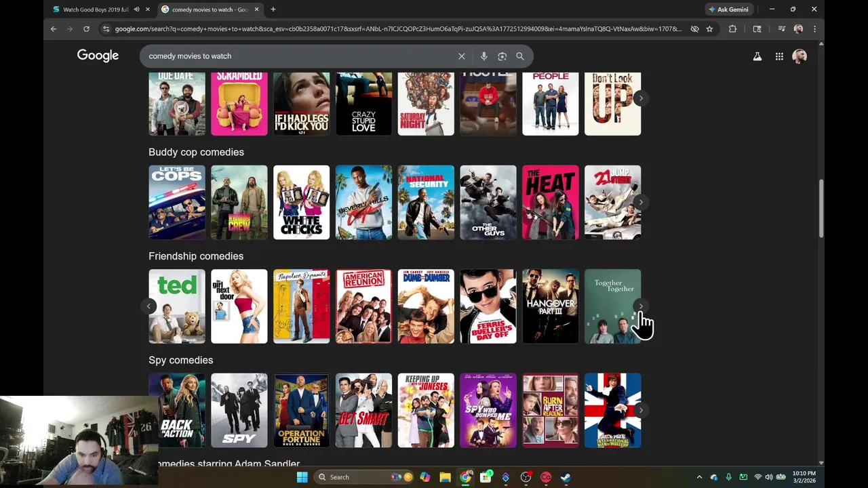Open the Back in Action poster
Viewport: 868px width, 488px height.
click(177, 410)
